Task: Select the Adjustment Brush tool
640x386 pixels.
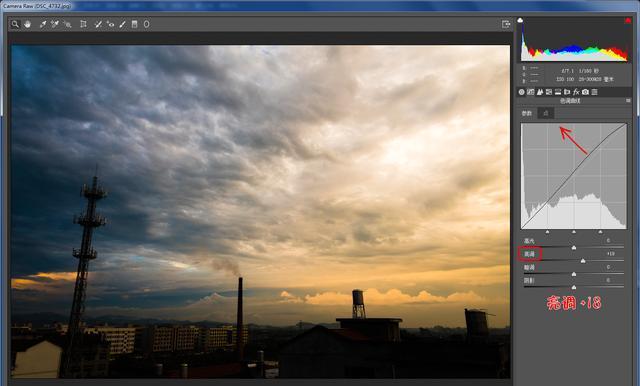Action: (122, 24)
